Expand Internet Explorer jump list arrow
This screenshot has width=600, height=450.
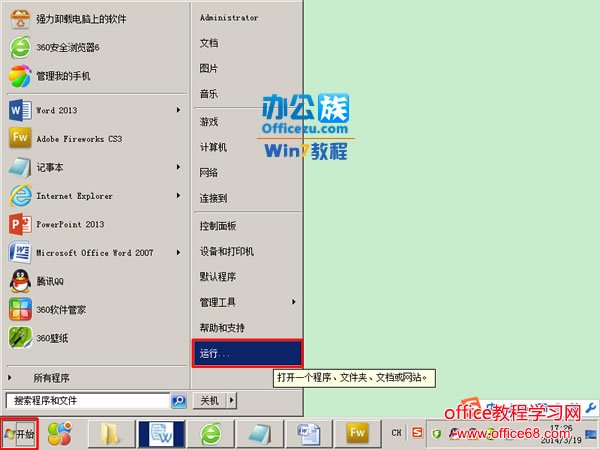tap(178, 196)
